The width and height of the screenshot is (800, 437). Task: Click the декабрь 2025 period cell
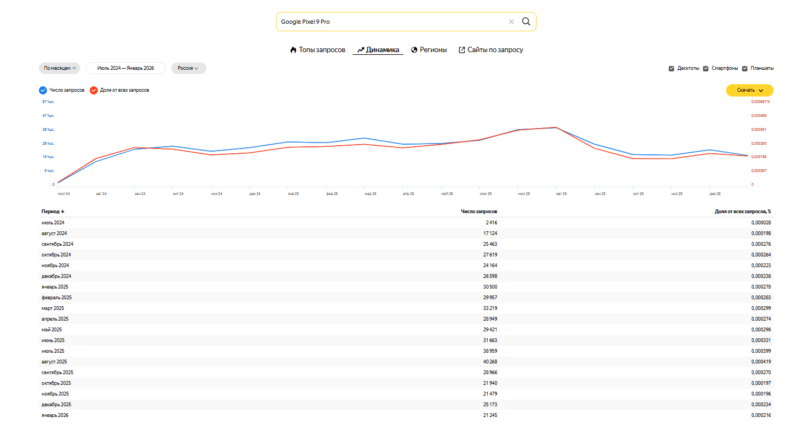point(56,405)
